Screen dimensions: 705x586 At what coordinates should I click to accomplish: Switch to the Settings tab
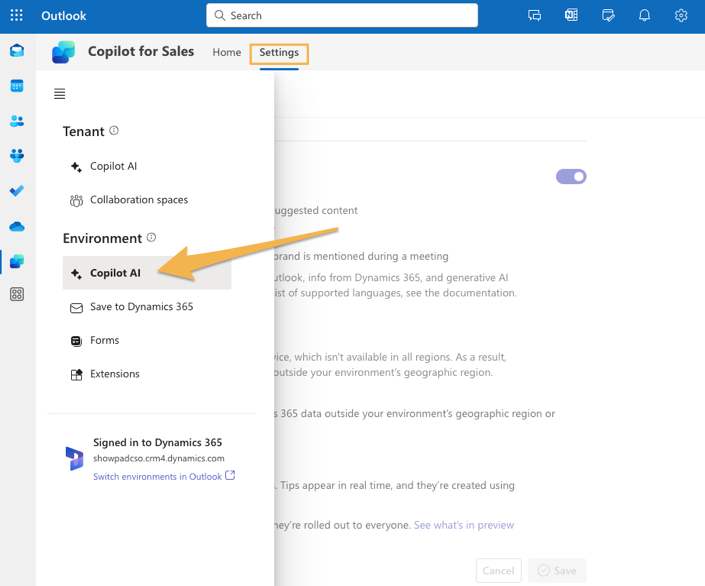pos(279,53)
